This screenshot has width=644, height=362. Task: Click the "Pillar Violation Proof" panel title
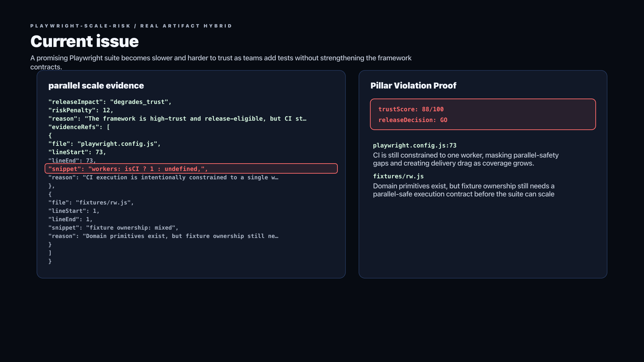tap(413, 85)
